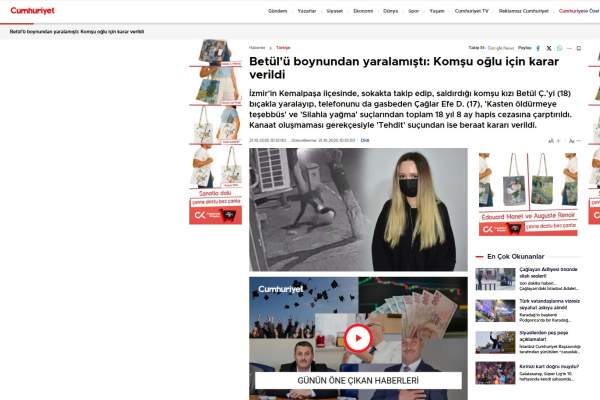
Task: Read Çağlayan Adliyesi önünde silah sesleri headline
Action: click(x=548, y=273)
